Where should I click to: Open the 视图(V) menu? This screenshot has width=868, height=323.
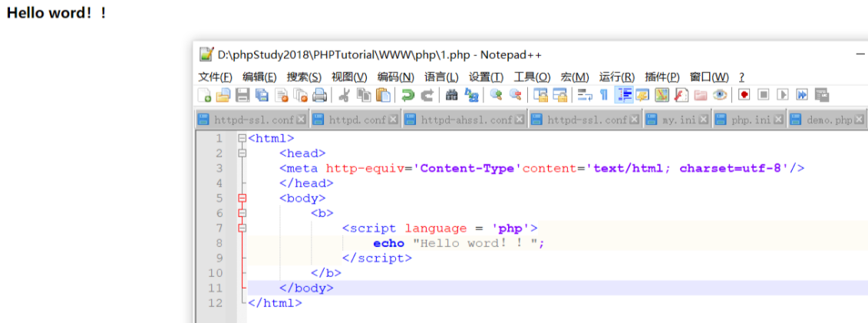(x=349, y=77)
